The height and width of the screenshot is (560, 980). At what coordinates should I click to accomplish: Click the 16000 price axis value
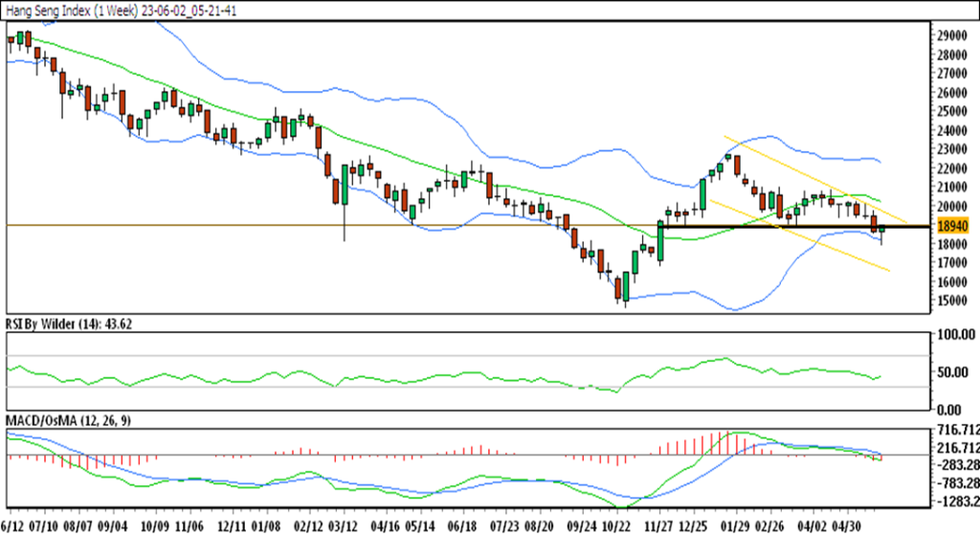pos(952,281)
